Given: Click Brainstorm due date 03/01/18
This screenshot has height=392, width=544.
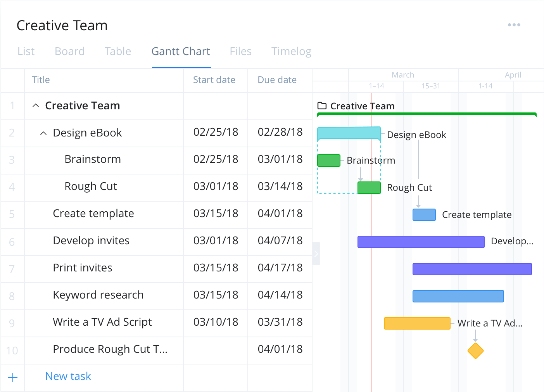Looking at the screenshot, I should pos(280,159).
